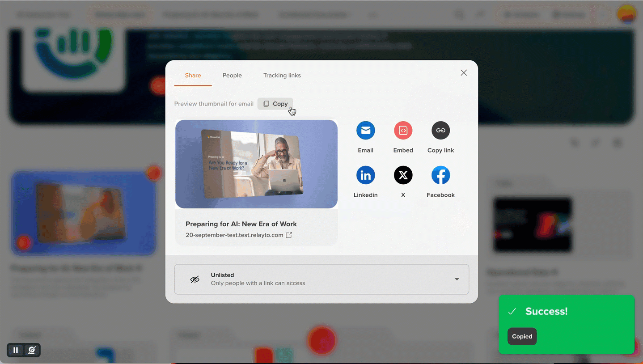Click the Email share icon
The height and width of the screenshot is (364, 643).
[365, 131]
